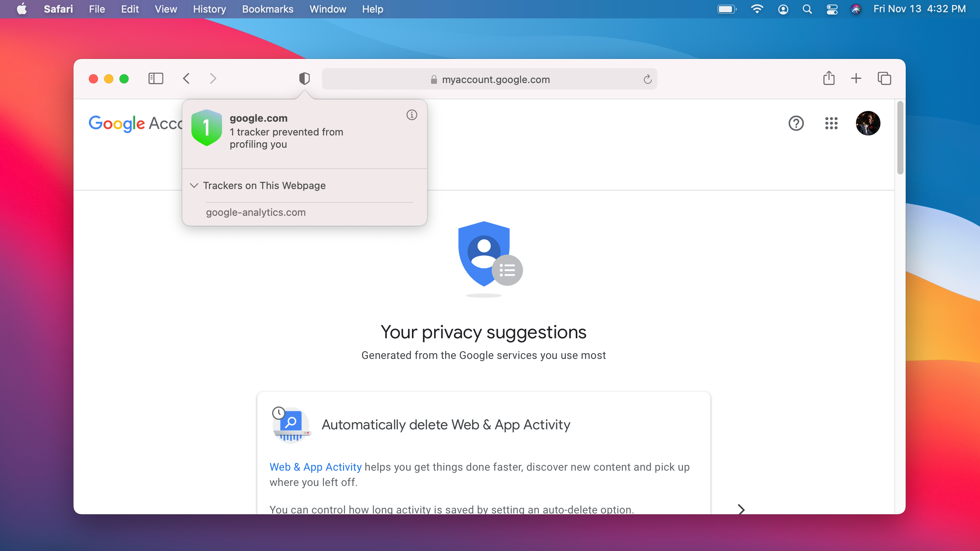Click the address bar URL field
Image resolution: width=980 pixels, height=551 pixels.
(x=489, y=79)
